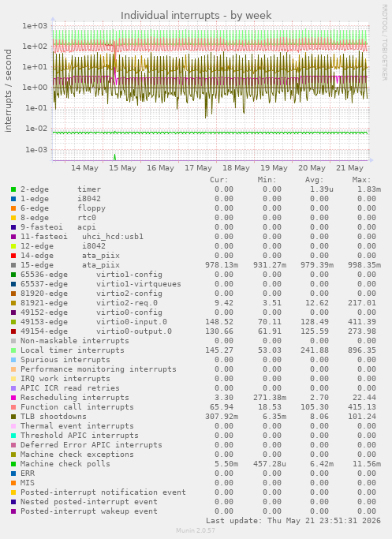Select the 15 May label on the time axis

pyautogui.click(x=123, y=168)
